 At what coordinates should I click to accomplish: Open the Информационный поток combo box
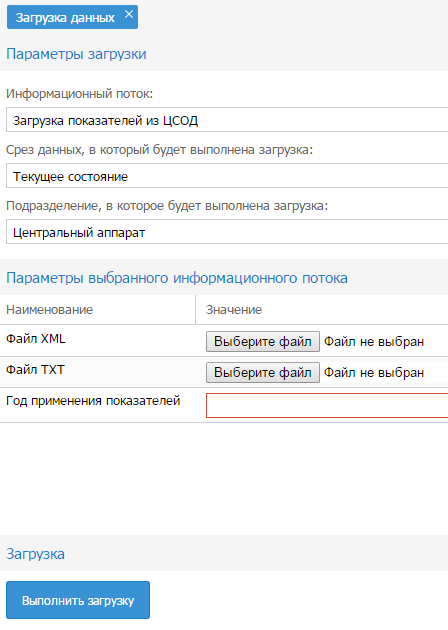click(227, 120)
